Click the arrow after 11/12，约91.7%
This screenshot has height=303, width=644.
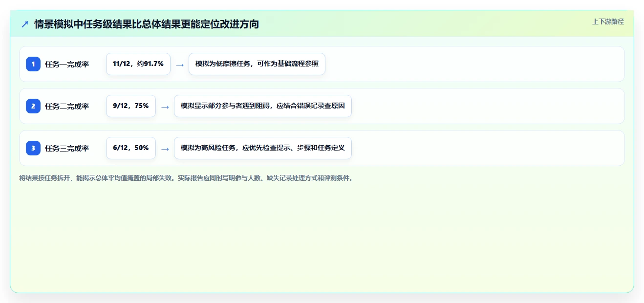[180, 65]
